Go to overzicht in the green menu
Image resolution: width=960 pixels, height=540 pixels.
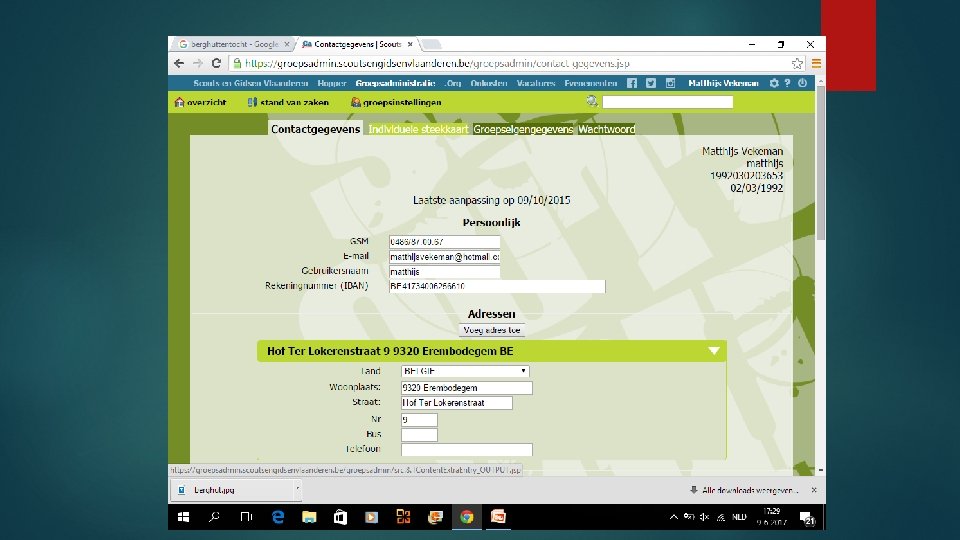coord(200,102)
